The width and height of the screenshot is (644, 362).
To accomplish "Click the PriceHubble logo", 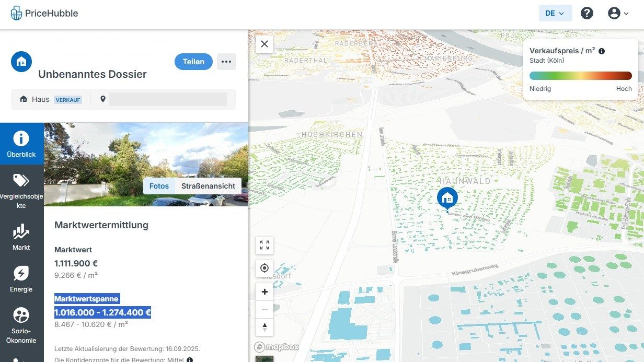I will [x=44, y=13].
